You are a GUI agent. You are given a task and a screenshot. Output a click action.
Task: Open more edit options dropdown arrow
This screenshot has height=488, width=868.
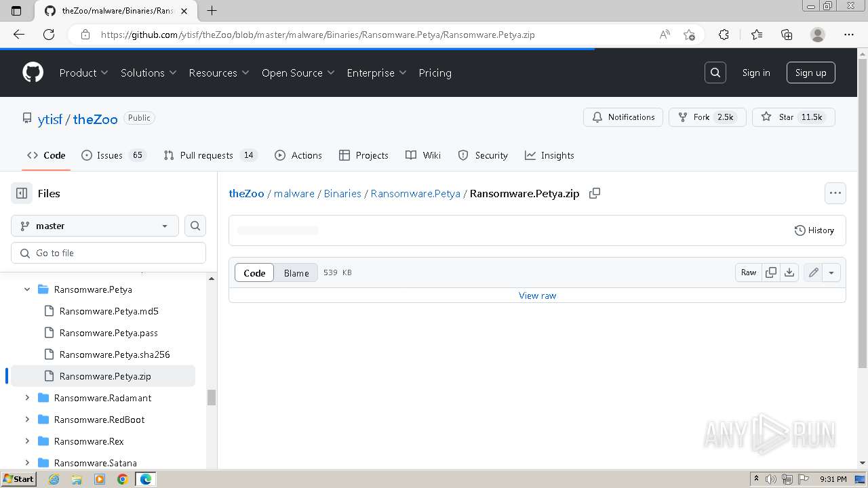[831, 272]
